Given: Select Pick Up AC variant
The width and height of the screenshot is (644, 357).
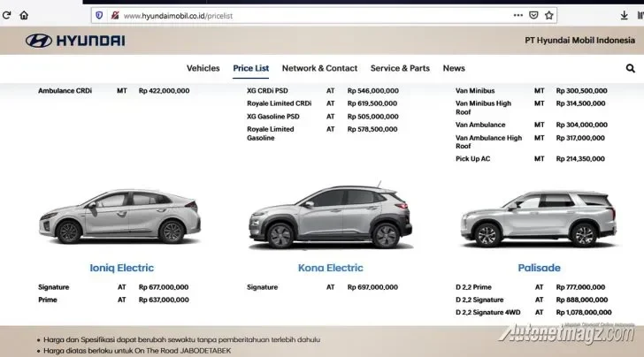Looking at the screenshot, I should pos(472,159).
